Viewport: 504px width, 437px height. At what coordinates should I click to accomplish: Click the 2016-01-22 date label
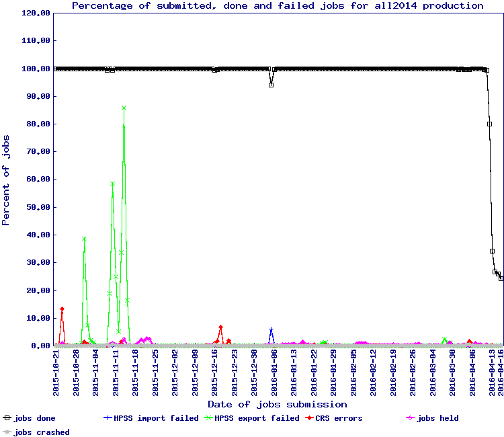click(314, 373)
